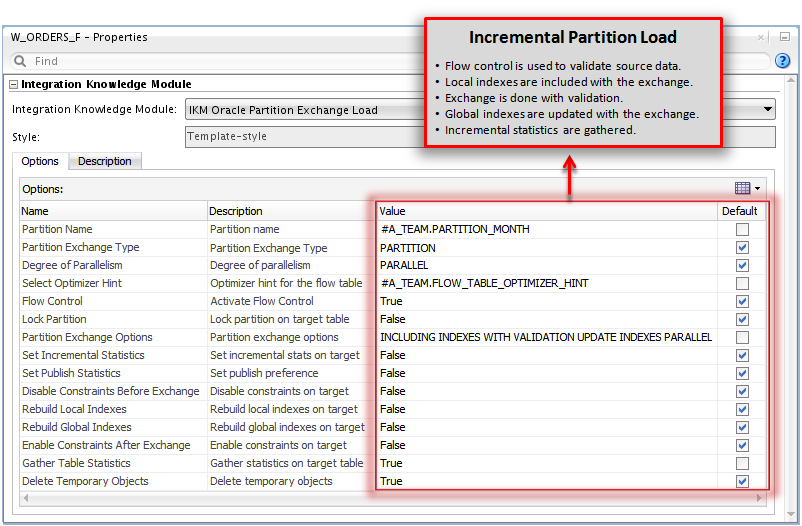
Task: Select the Partition Exchange Options name cell
Action: [113, 337]
